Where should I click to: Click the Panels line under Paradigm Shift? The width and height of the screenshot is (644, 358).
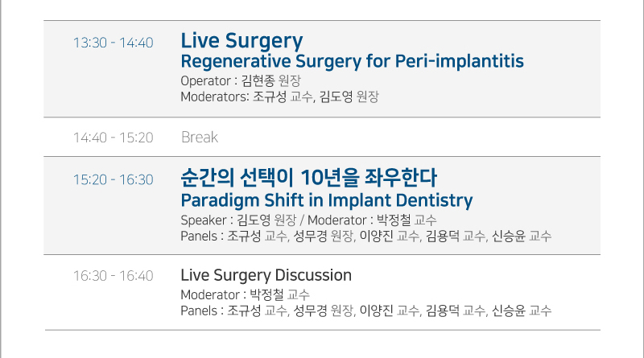click(x=366, y=236)
